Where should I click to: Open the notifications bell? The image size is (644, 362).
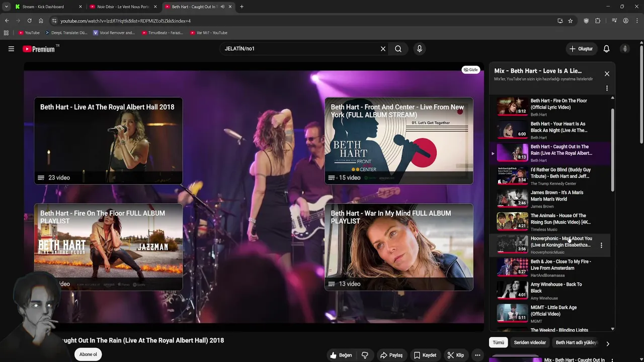point(606,49)
